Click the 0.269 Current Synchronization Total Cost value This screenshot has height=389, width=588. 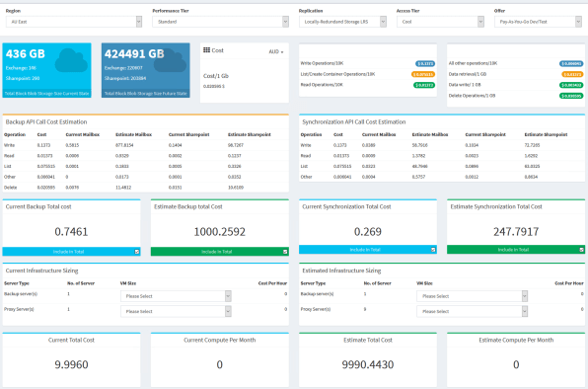pyautogui.click(x=367, y=232)
